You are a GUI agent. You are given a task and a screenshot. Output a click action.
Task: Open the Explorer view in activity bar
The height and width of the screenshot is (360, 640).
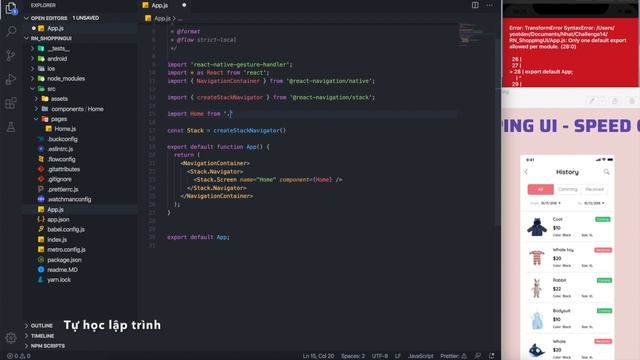click(11, 8)
